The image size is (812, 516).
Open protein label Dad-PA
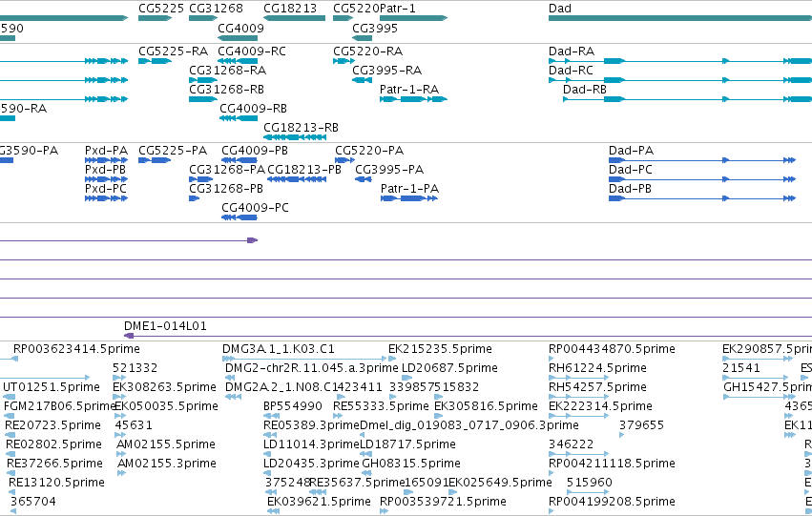pyautogui.click(x=631, y=151)
